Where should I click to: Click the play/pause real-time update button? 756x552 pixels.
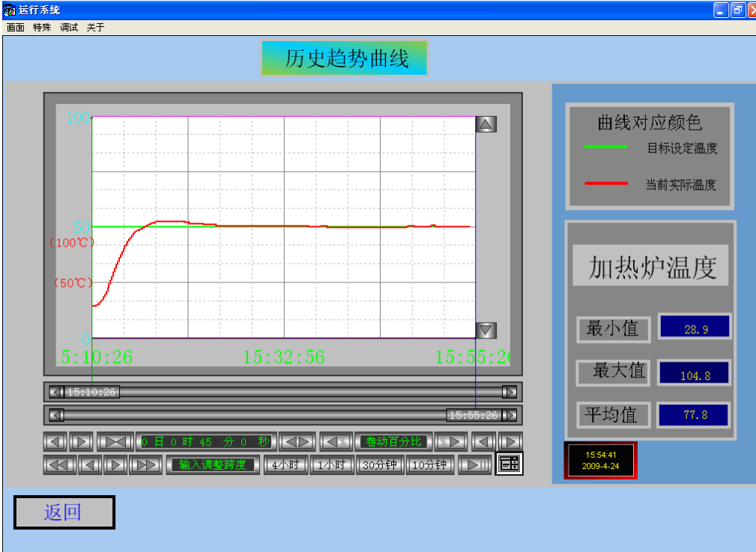(474, 464)
